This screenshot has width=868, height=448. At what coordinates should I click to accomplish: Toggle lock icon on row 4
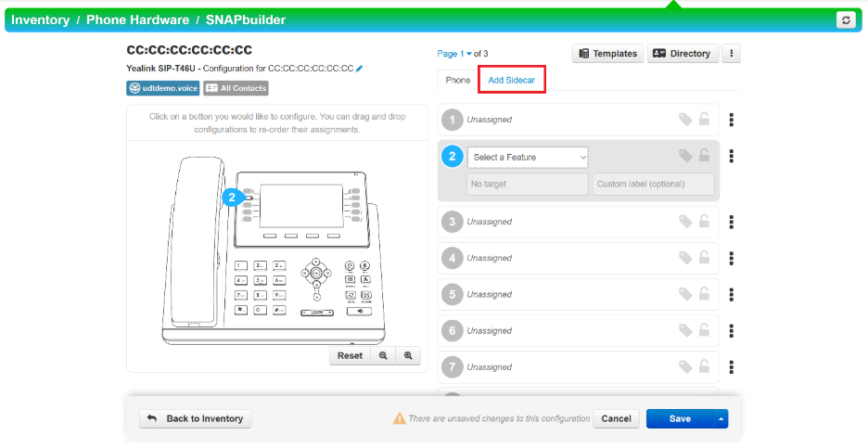(704, 258)
